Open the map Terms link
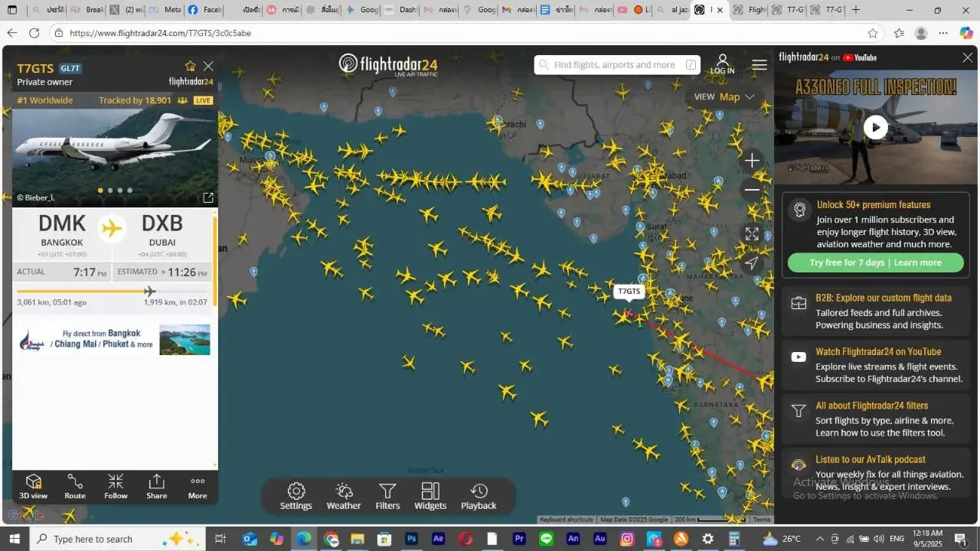Image resolution: width=980 pixels, height=551 pixels. click(762, 520)
